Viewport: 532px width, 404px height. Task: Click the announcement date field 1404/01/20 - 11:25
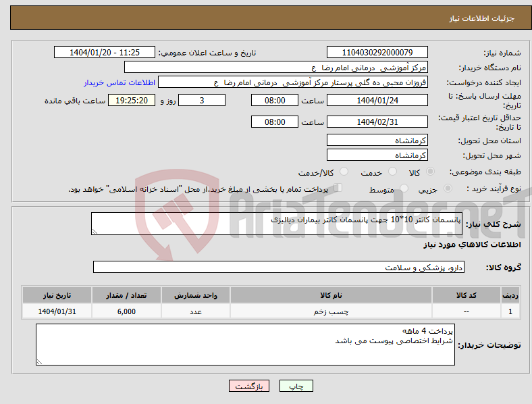105,52
